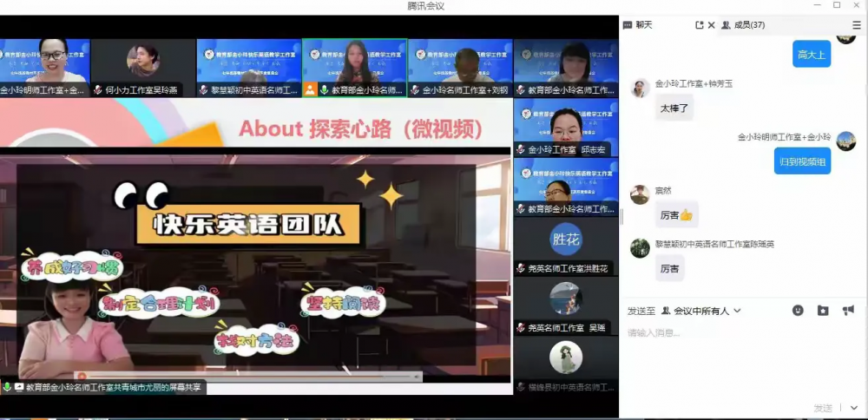Switch to the 成员(37) tab
Viewport: 868px width, 420px height.
[743, 25]
